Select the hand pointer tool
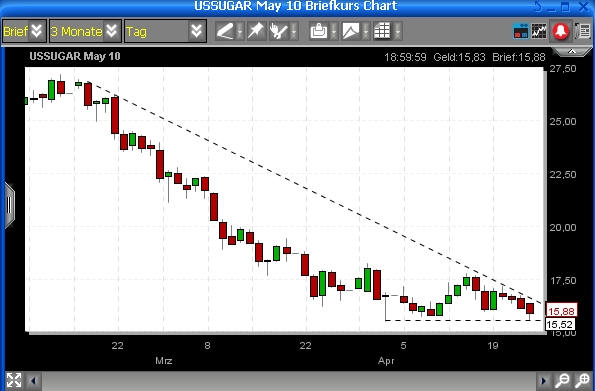This screenshot has height=391, width=595. point(279,31)
